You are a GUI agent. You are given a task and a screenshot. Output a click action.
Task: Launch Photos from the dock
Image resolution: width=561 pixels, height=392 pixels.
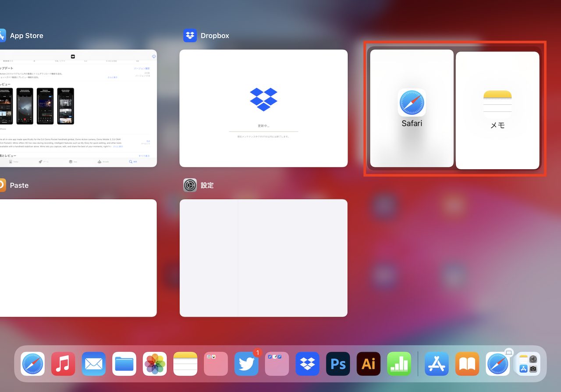pos(155,363)
